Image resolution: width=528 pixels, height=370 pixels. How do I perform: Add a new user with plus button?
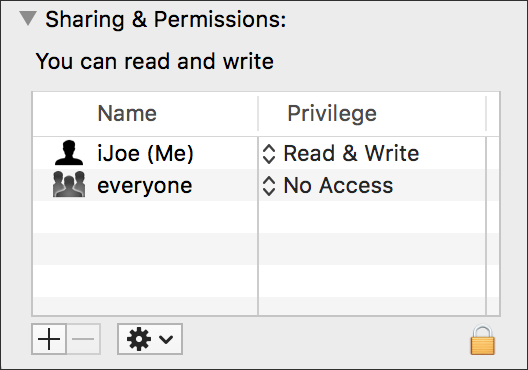[49, 339]
